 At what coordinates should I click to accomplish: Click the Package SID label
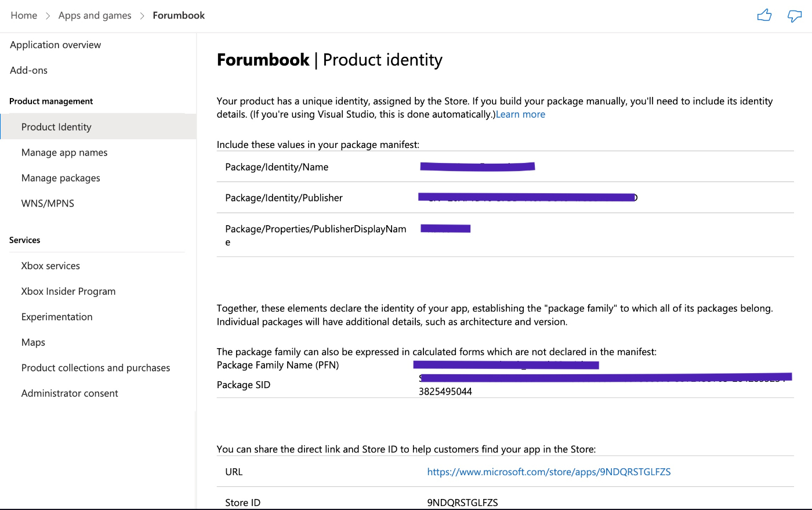tap(244, 385)
